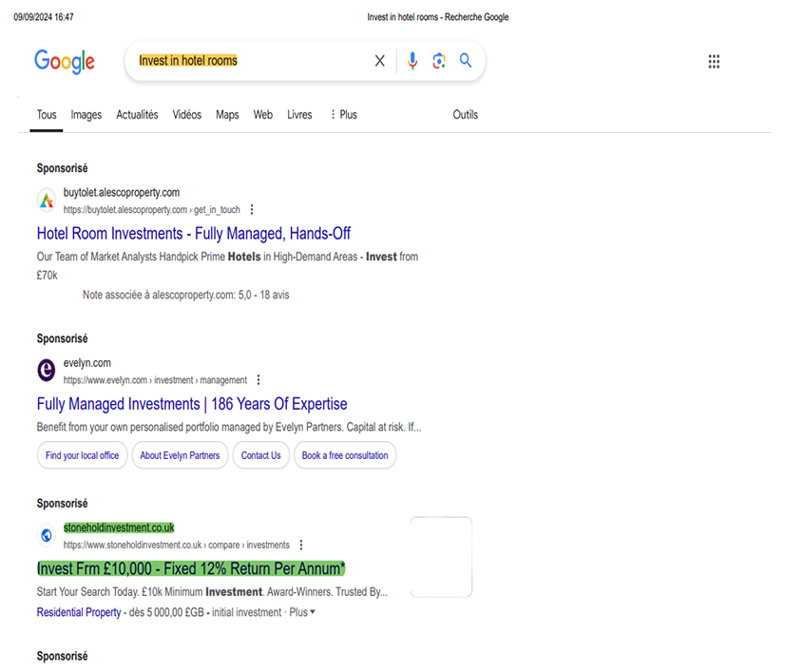This screenshot has width=786, height=672.
Task: Switch to the Maps tab
Action: point(227,115)
